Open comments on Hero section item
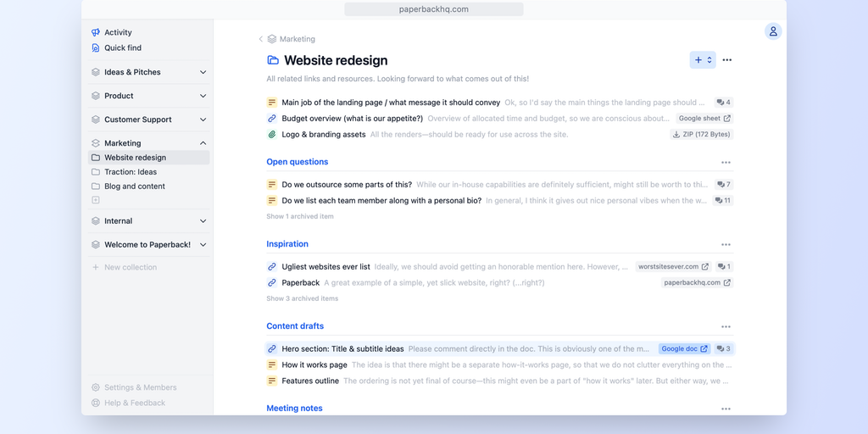 [x=723, y=348]
